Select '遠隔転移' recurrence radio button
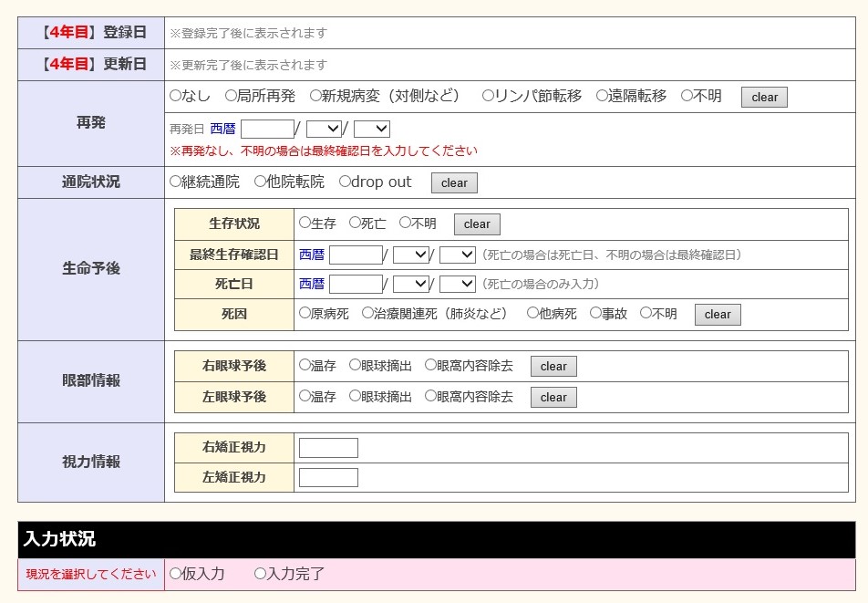The width and height of the screenshot is (868, 603). 602,96
